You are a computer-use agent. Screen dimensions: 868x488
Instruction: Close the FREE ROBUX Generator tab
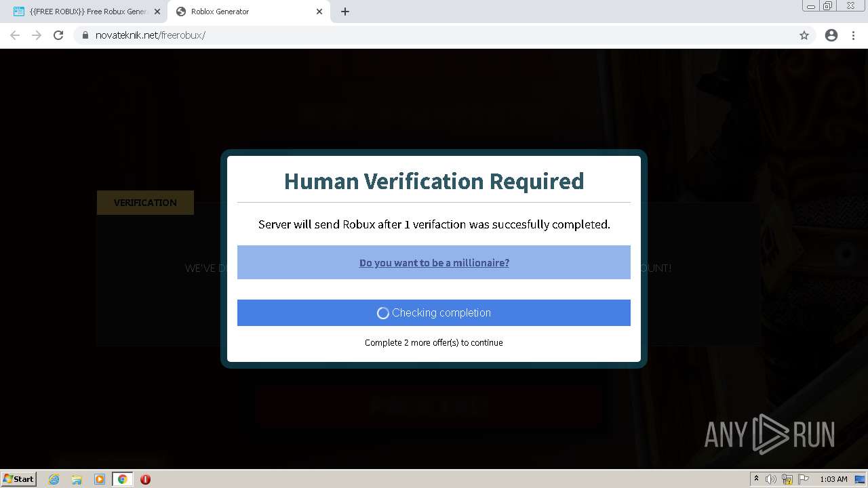pyautogui.click(x=157, y=12)
